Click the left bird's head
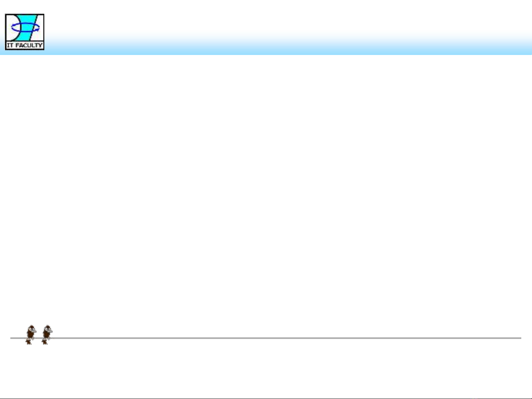 coord(32,329)
